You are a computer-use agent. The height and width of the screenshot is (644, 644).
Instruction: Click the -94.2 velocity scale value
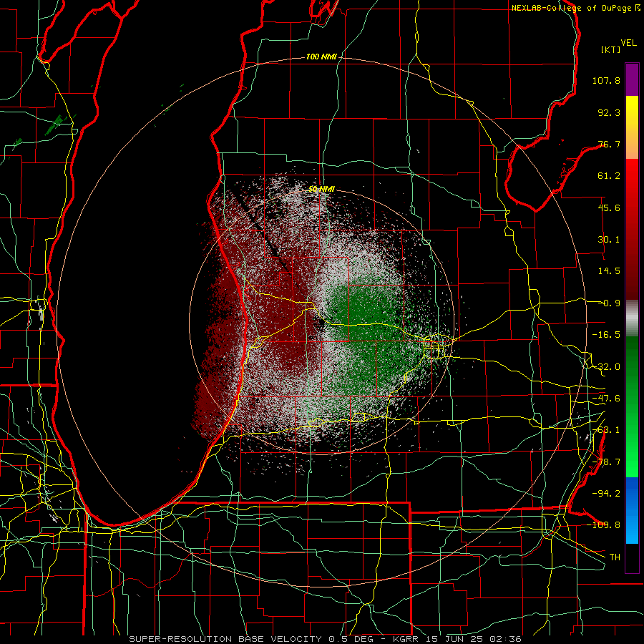click(606, 493)
